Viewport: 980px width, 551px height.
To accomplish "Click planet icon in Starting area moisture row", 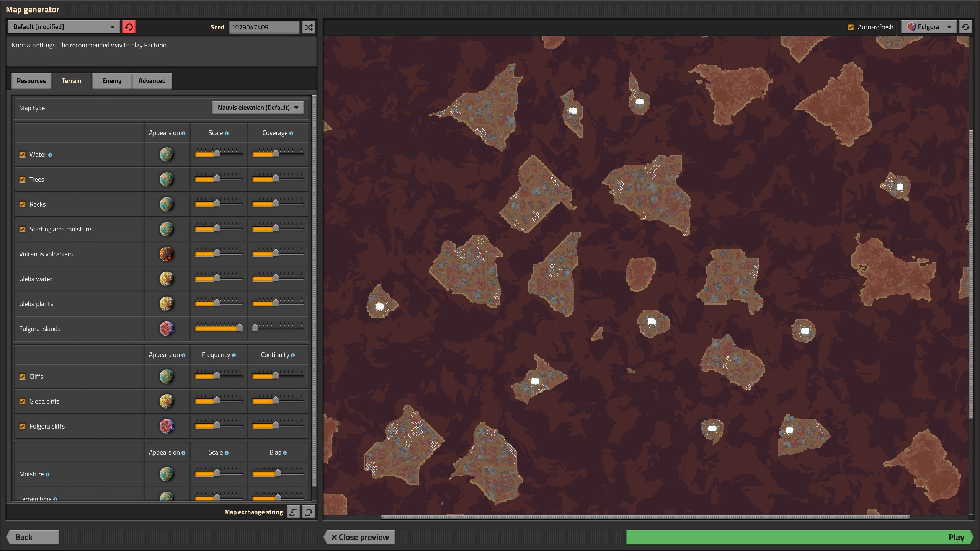I will click(167, 229).
